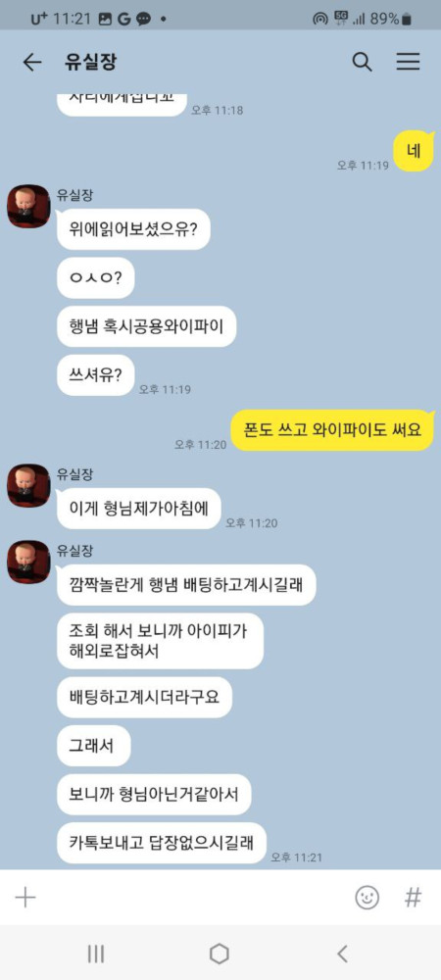The width and height of the screenshot is (441, 980).
Task: Tap the back arrow in chat header
Action: pos(32,62)
